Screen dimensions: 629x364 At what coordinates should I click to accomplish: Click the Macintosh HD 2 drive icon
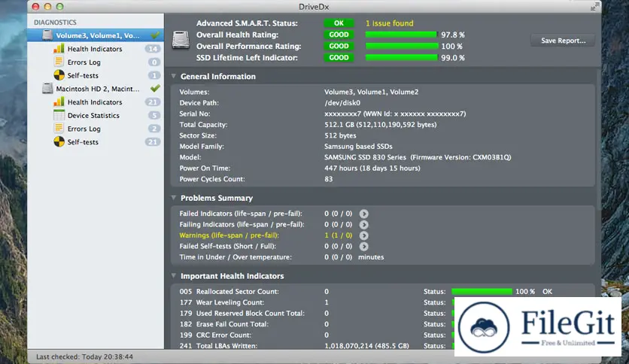point(47,89)
